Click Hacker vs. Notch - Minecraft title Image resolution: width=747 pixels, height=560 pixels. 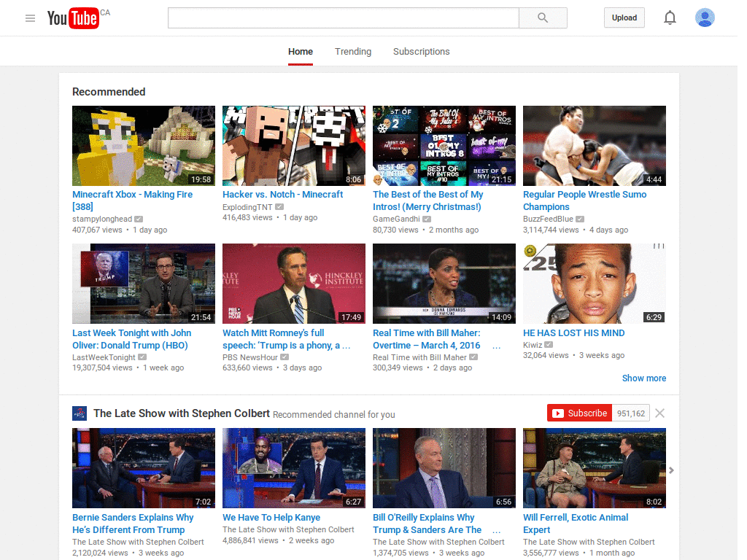pos(282,194)
